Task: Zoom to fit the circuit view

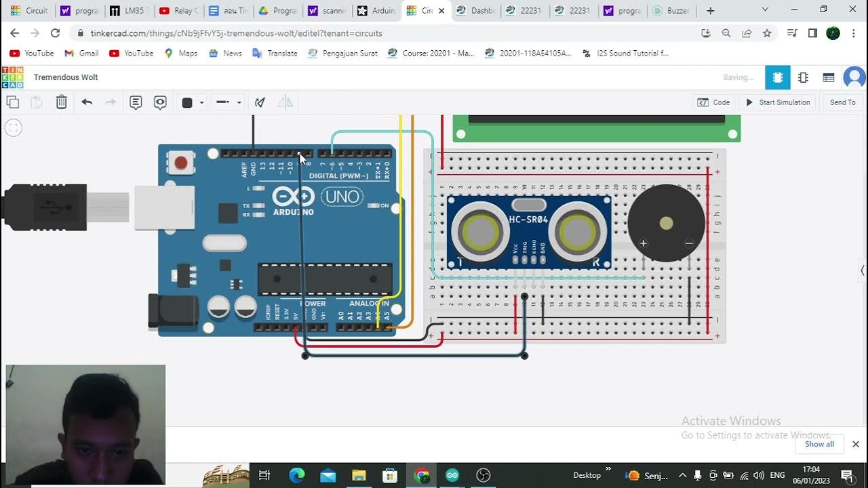Action: pyautogui.click(x=13, y=127)
